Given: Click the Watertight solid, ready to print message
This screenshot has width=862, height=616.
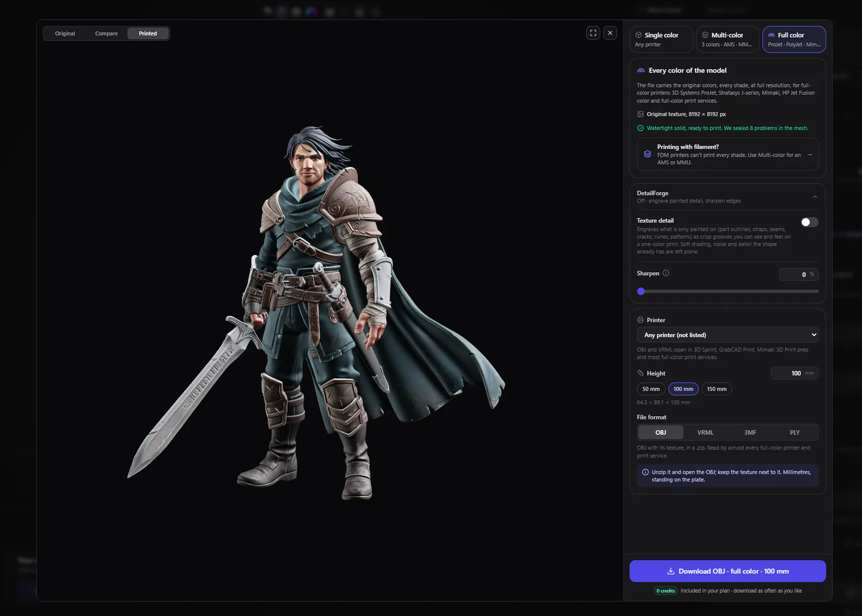Looking at the screenshot, I should 727,128.
